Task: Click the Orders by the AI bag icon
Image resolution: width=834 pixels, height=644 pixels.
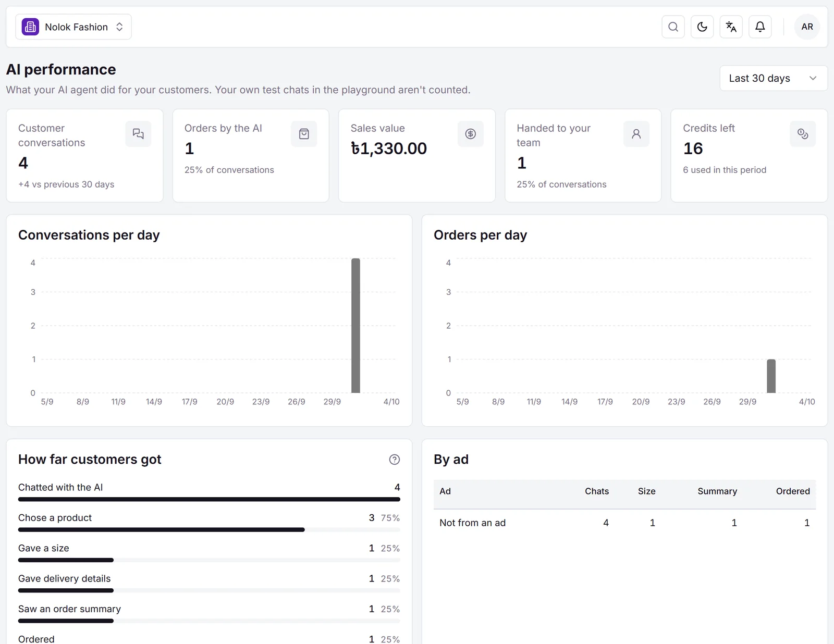Action: pyautogui.click(x=304, y=134)
